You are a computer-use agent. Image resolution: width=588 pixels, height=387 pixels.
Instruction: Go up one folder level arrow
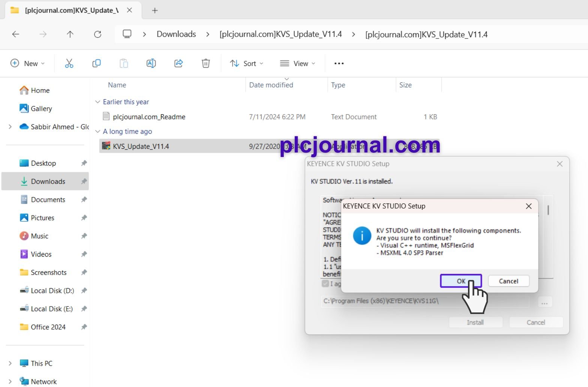[x=70, y=34]
